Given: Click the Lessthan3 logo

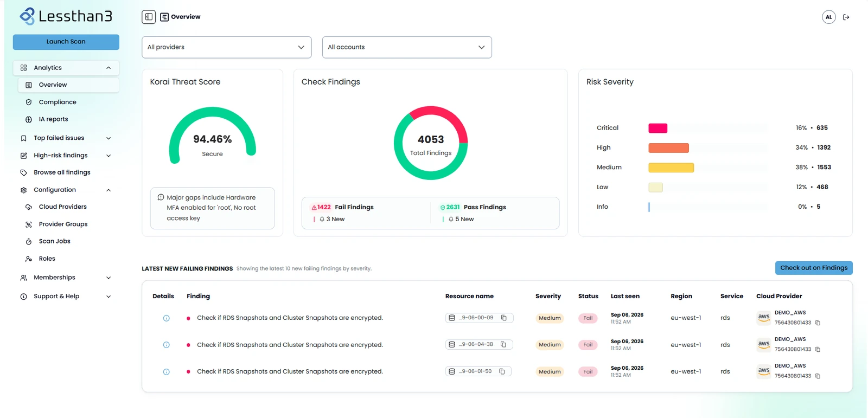Looking at the screenshot, I should tap(66, 16).
